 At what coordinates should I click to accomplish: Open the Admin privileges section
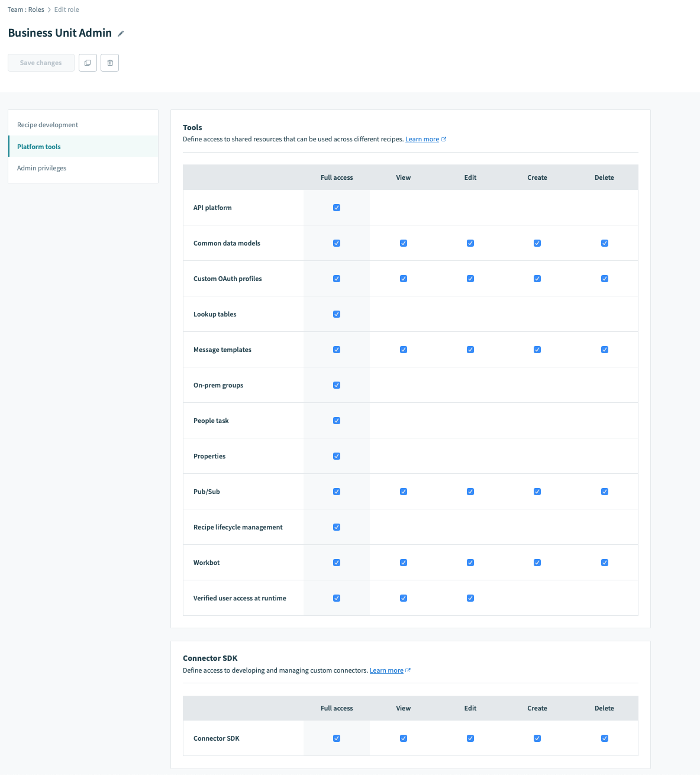[83, 168]
